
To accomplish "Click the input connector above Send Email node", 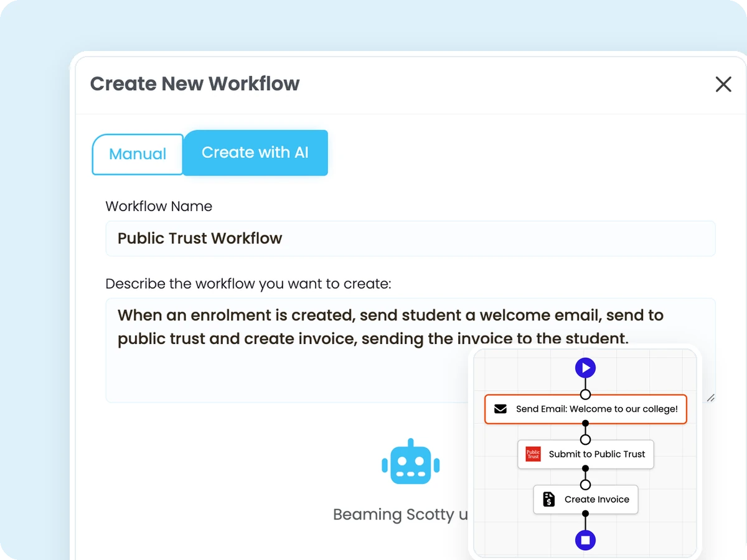I will (585, 394).
